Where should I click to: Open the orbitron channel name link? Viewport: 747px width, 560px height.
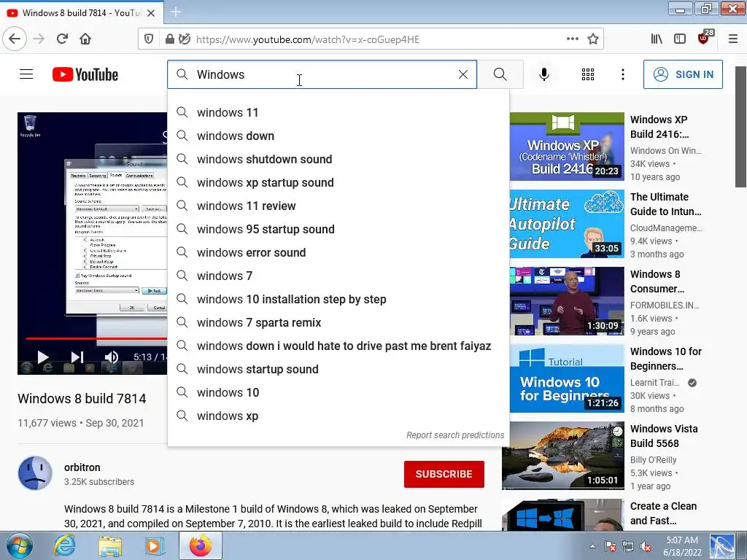82,467
